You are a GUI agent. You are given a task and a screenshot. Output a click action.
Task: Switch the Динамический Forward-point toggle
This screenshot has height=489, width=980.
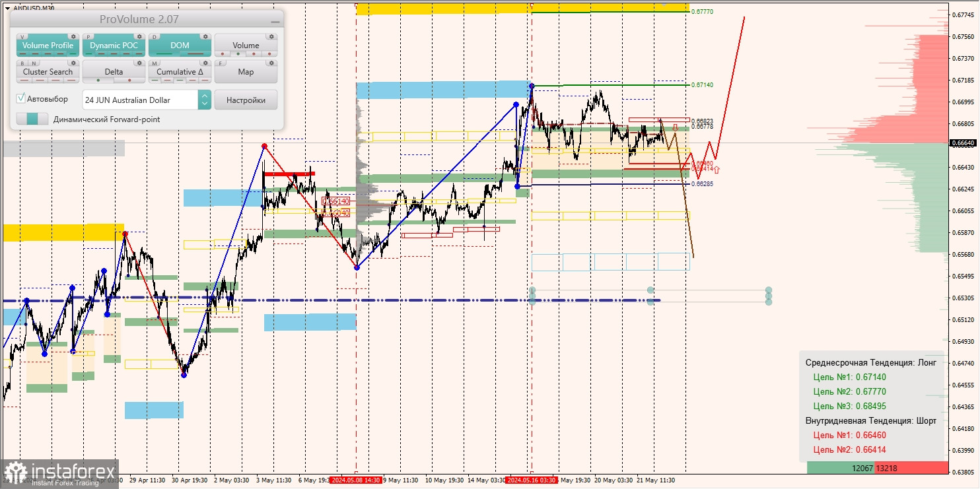tap(32, 119)
